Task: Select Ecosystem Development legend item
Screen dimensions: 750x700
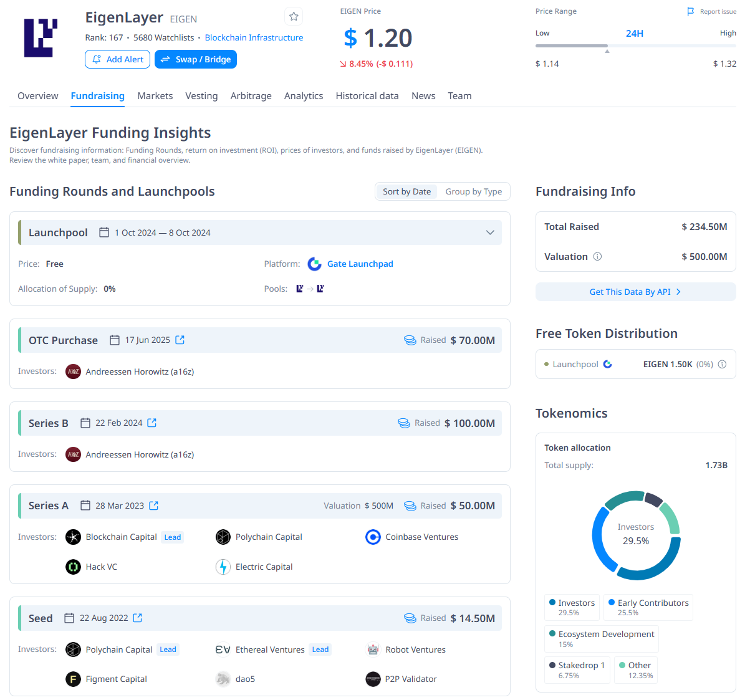Action: [602, 639]
